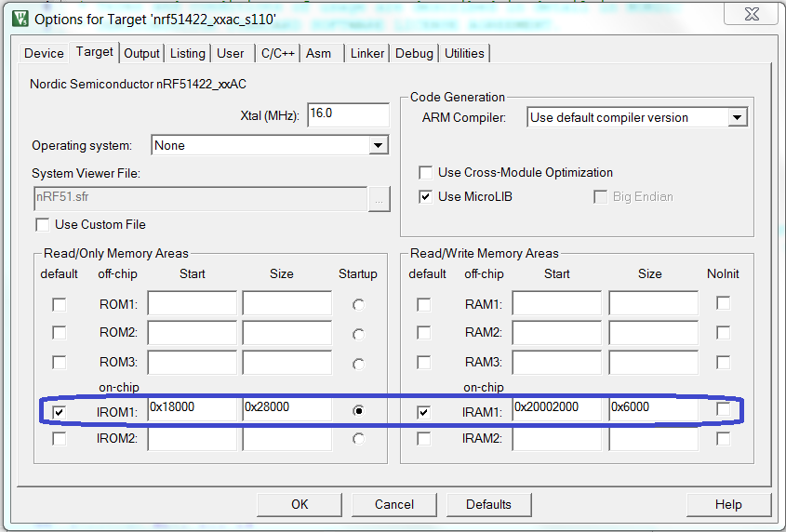Click the ROM3 Size field
Viewport: 786px width, 532px height.
coord(287,362)
